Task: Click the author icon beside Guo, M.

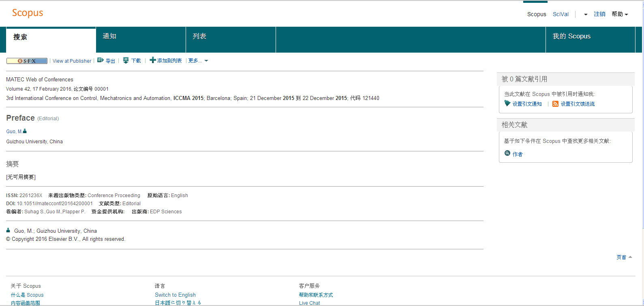Action: pyautogui.click(x=25, y=131)
